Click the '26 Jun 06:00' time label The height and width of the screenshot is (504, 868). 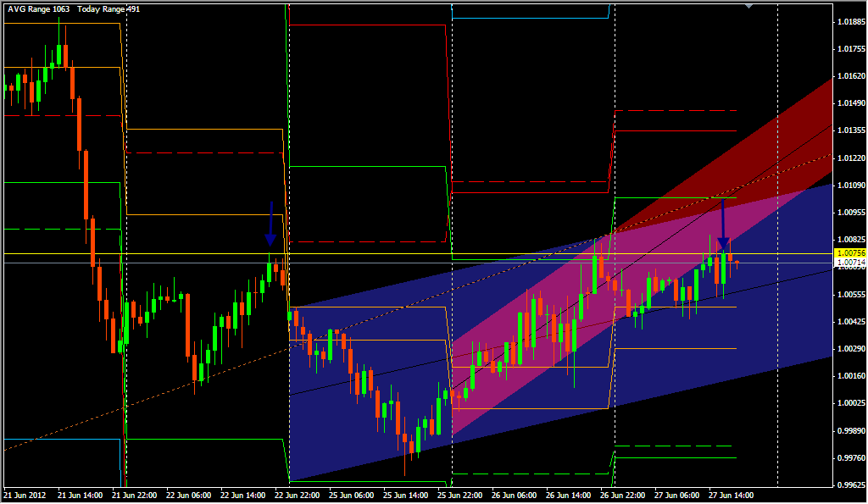[515, 496]
